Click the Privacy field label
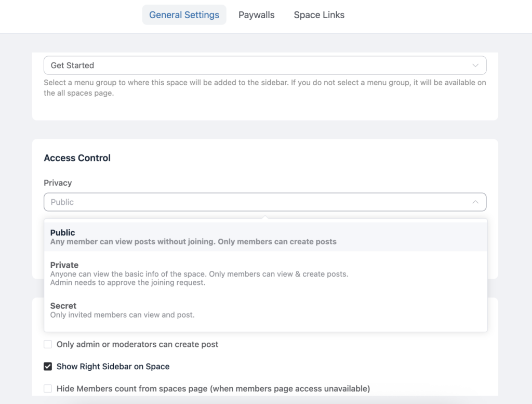Screen dimensions: 532x404 (x=58, y=183)
